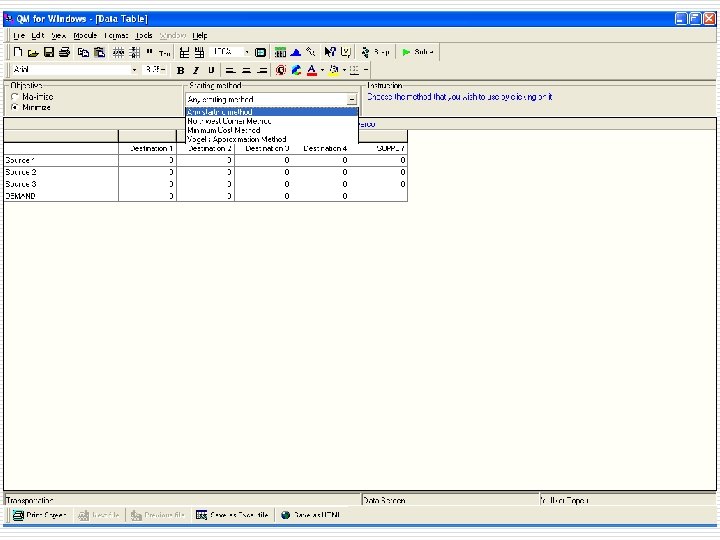Screen dimensions: 720x540
Task: Print using the printer toolbar icon
Action: tap(64, 52)
